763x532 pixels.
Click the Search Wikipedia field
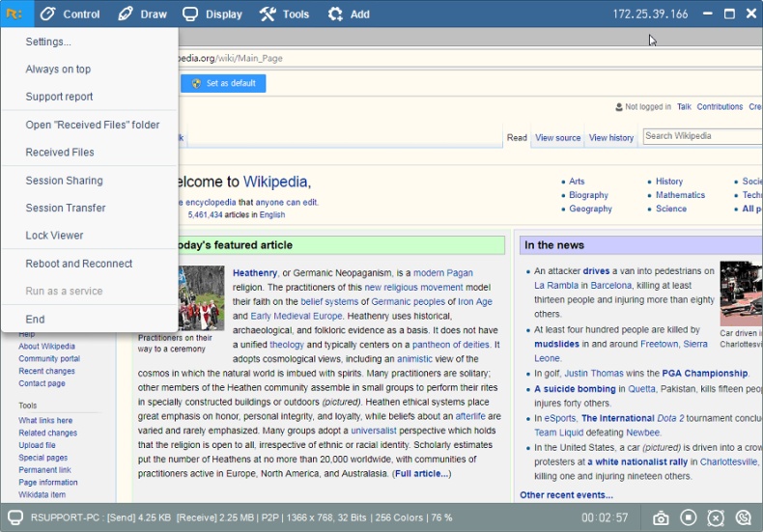coord(703,136)
